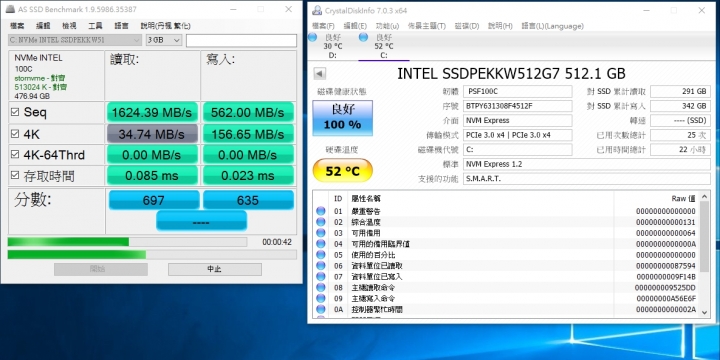Viewport: 720px width, 360px height.
Task: Click the status orb for attribute 01 嚴重警告
Action: click(x=321, y=211)
